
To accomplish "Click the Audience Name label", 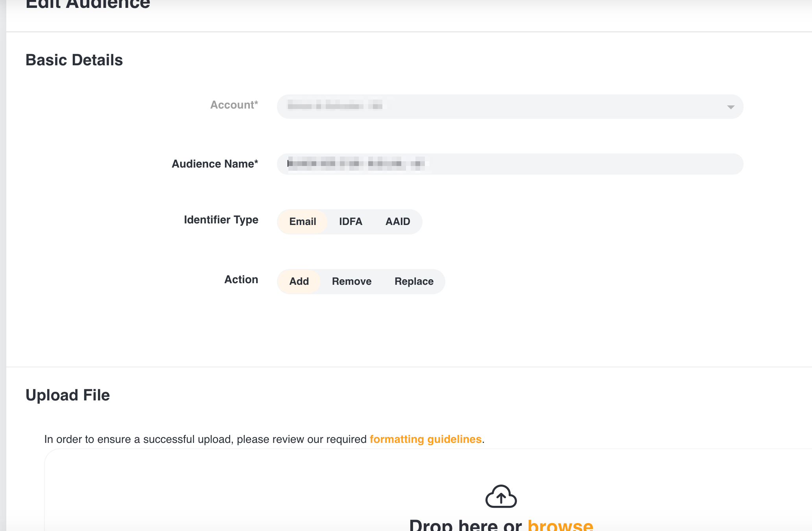I will 215,164.
